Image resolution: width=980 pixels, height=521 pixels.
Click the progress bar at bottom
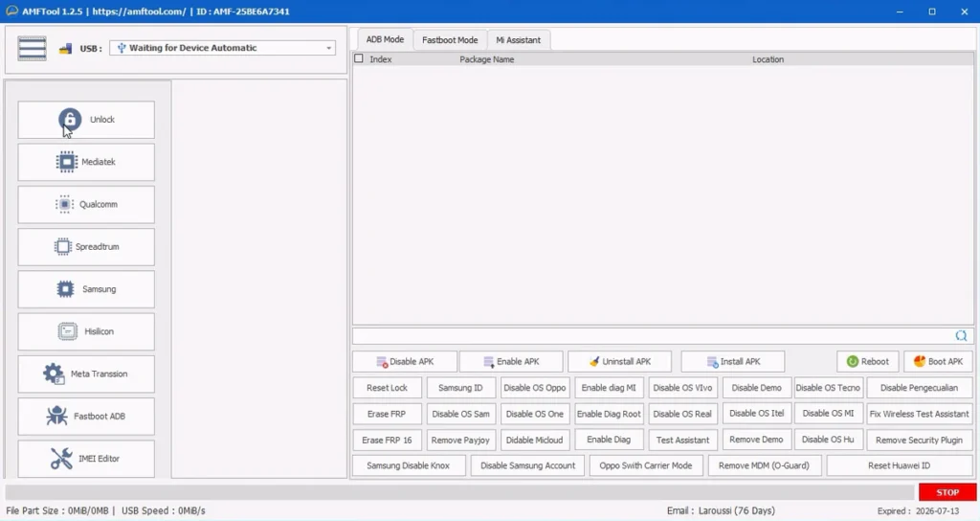[459, 492]
